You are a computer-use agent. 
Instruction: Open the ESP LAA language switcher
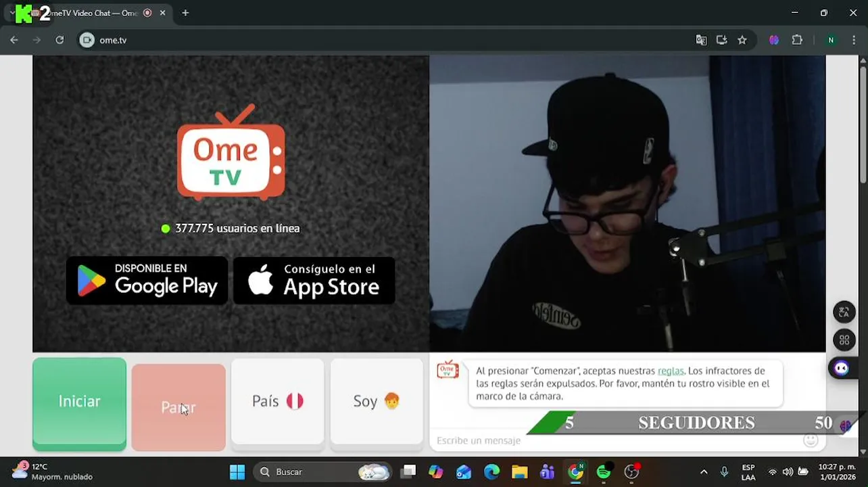[748, 472]
